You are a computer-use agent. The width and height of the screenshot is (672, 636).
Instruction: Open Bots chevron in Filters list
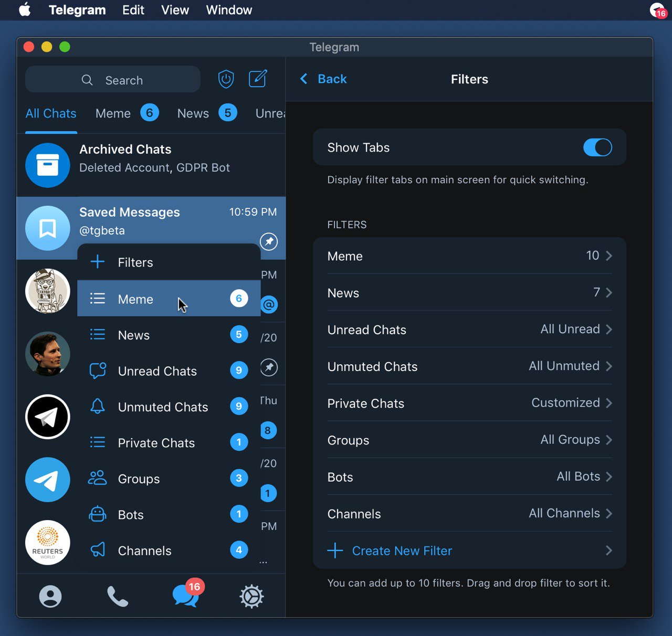coord(609,476)
